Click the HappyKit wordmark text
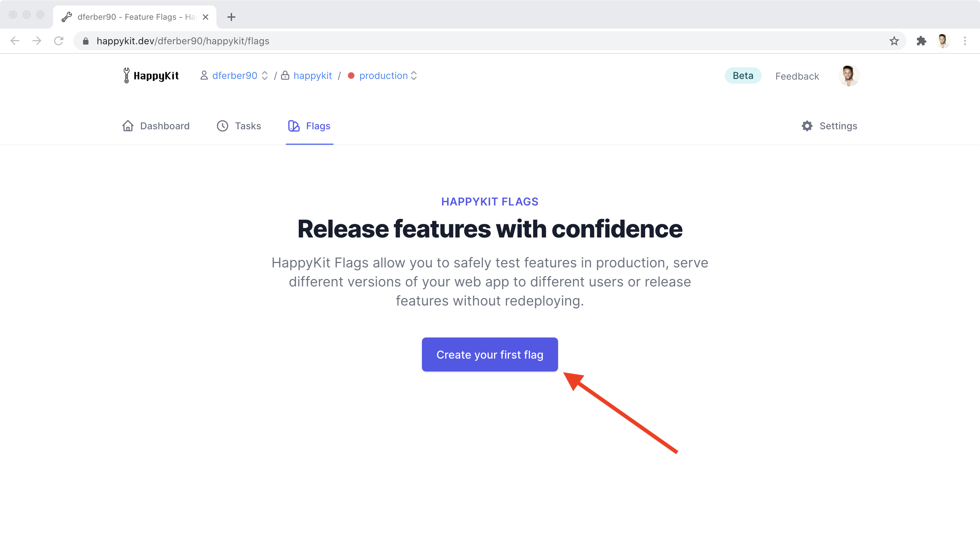 tap(156, 76)
